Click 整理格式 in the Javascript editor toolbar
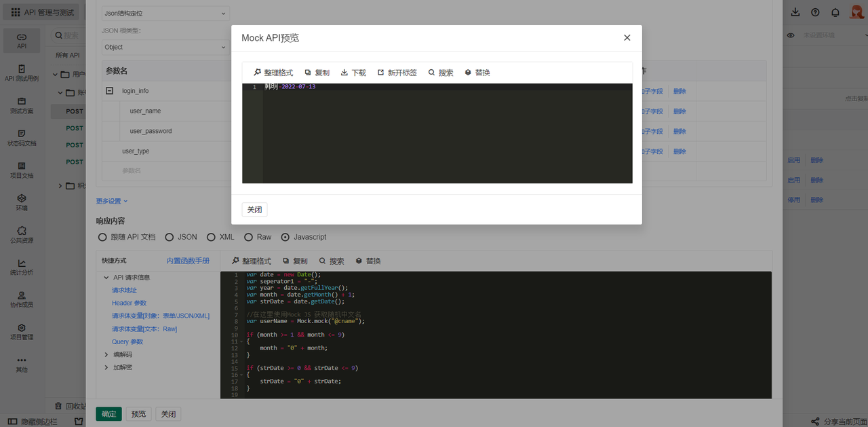 pos(252,261)
